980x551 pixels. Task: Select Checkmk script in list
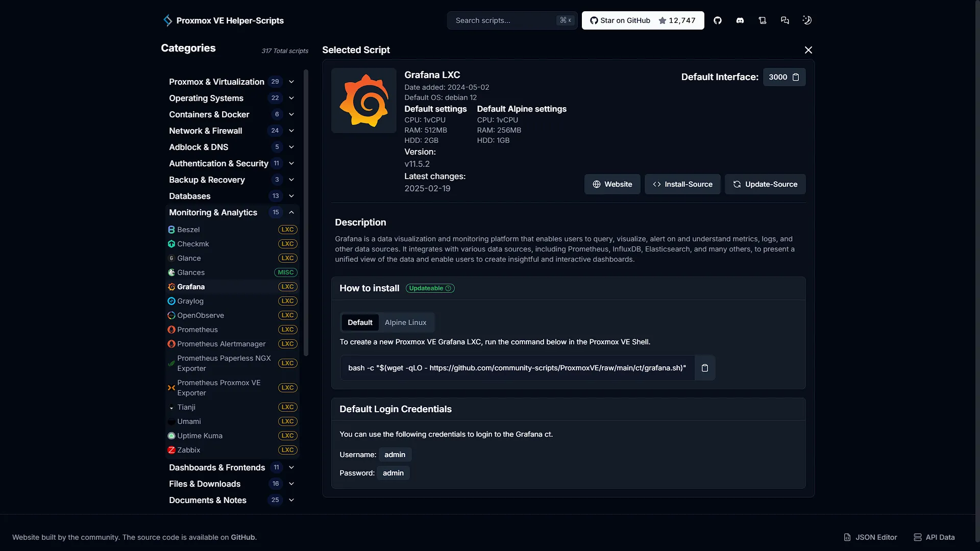tap(232, 244)
